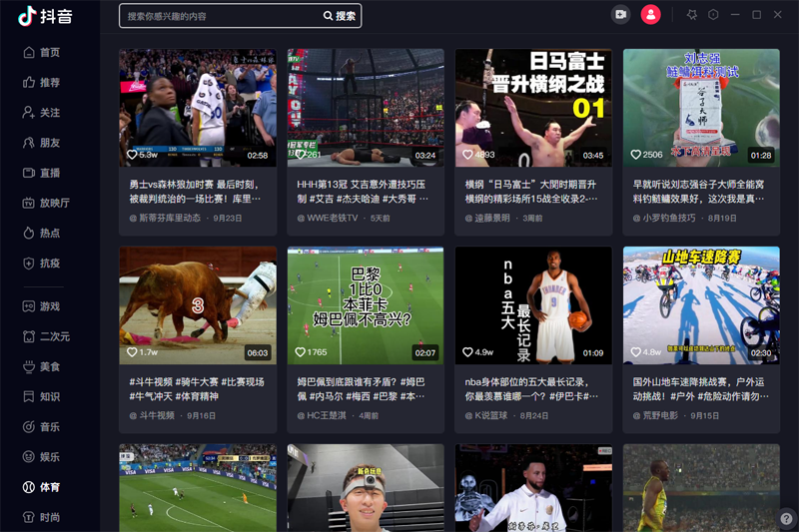Open the 刘志强 bait test video thumbnail
This screenshot has width=799, height=532.
pyautogui.click(x=701, y=108)
